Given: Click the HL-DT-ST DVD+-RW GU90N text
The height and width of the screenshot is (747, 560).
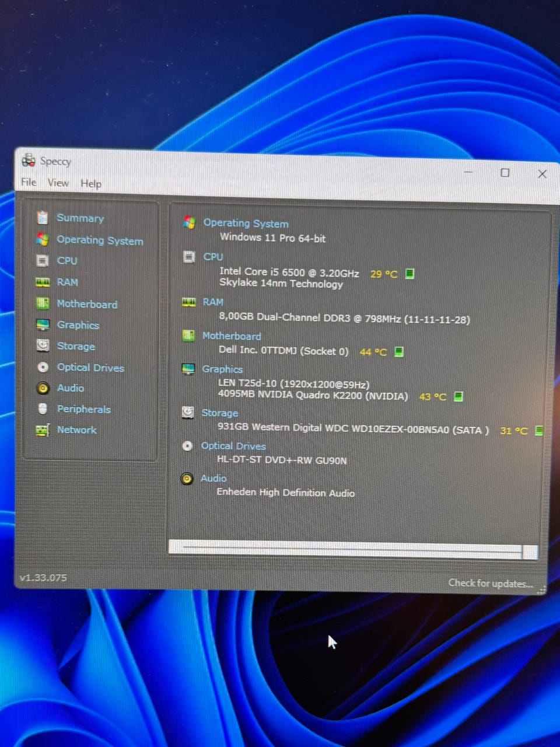Looking at the screenshot, I should tap(282, 460).
